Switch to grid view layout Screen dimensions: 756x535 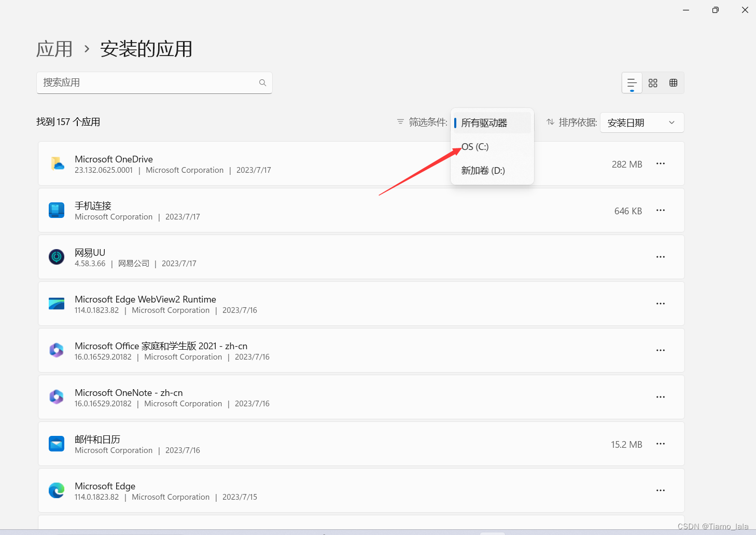point(653,83)
